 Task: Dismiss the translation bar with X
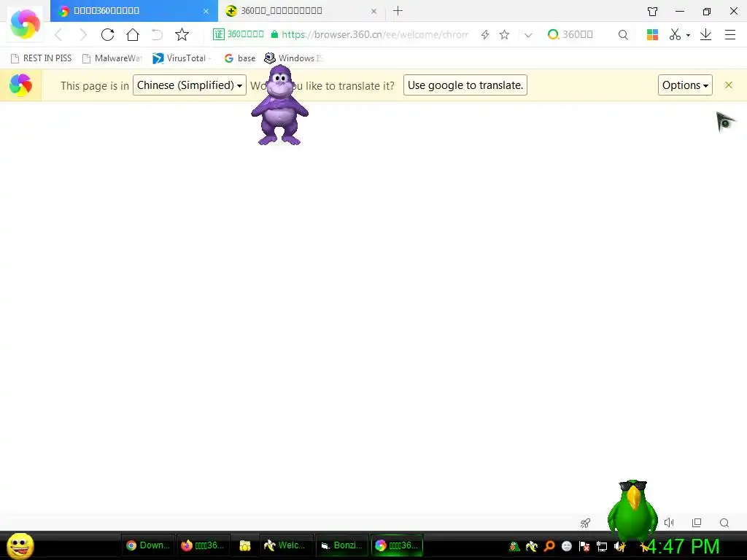(x=729, y=85)
